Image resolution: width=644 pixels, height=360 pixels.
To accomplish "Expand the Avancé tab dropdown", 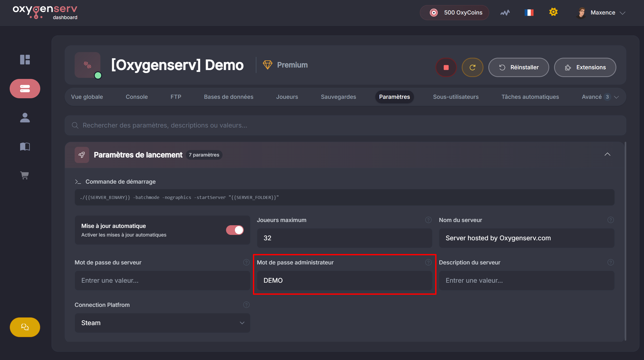I will tap(600, 97).
